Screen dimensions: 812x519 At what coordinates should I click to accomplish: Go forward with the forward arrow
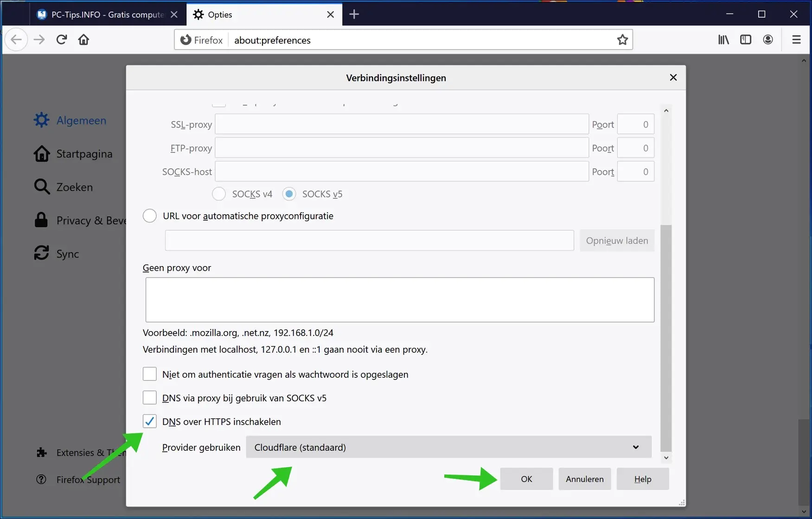pyautogui.click(x=39, y=40)
